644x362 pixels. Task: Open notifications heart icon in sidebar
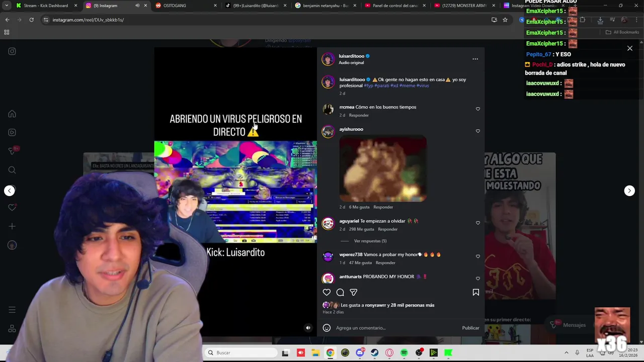point(12,208)
